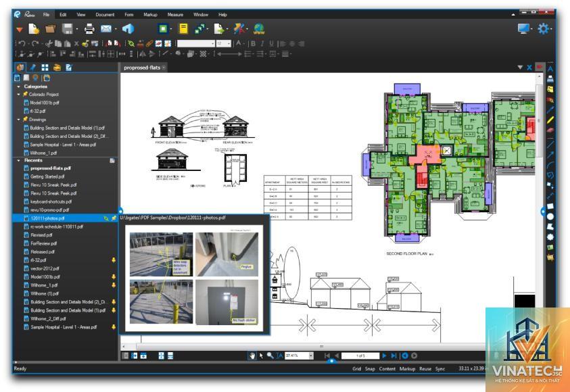
Task: Click the yellow notepad icon in the toolbar
Action: point(184,28)
